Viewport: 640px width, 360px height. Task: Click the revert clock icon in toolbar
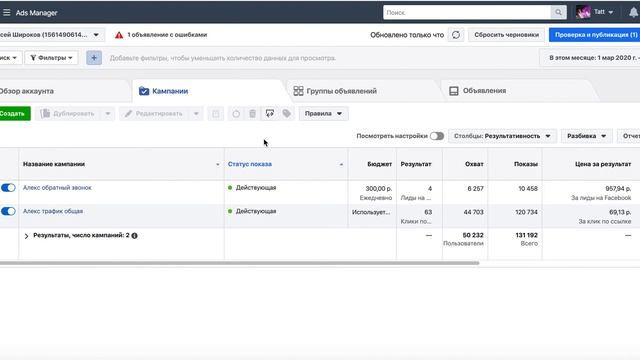[236, 113]
